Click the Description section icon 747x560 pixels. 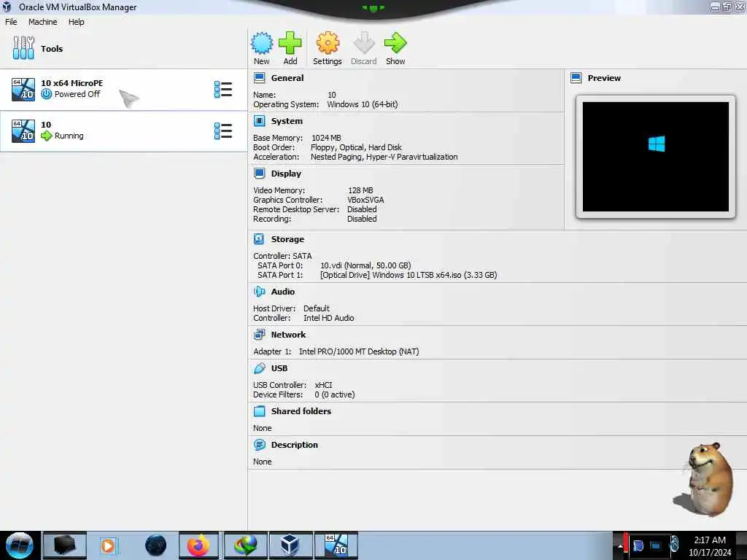tap(259, 445)
